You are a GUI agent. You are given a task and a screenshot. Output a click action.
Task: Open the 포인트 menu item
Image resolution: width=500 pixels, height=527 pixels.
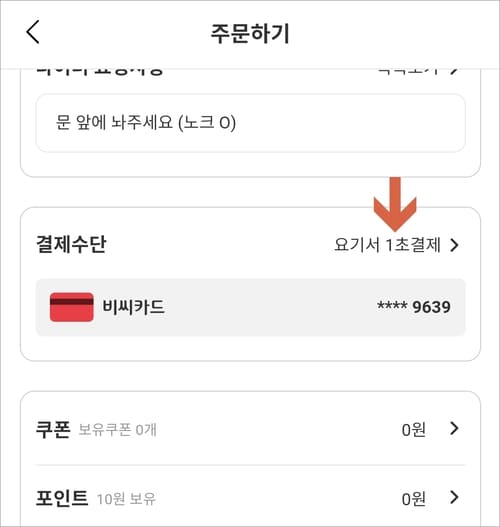250,498
